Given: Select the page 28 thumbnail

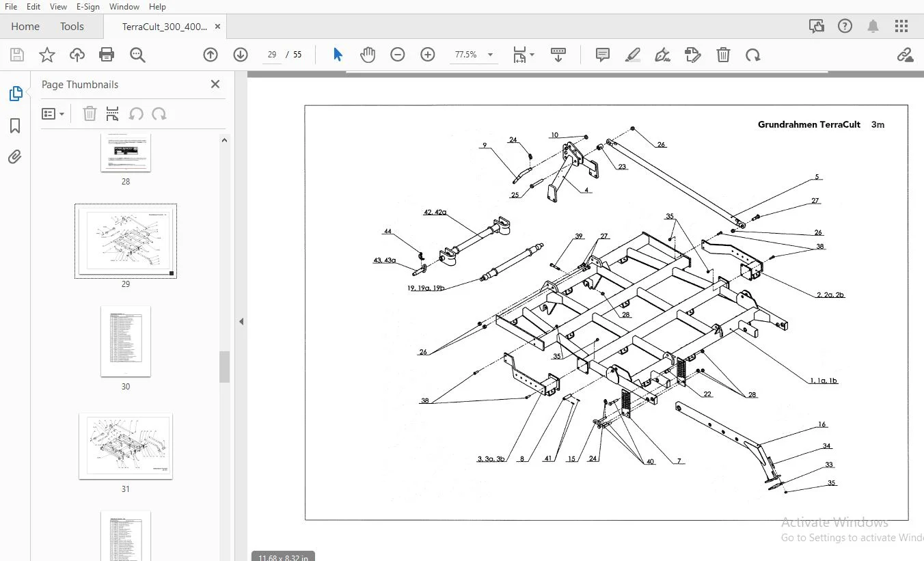Looking at the screenshot, I should 126,152.
